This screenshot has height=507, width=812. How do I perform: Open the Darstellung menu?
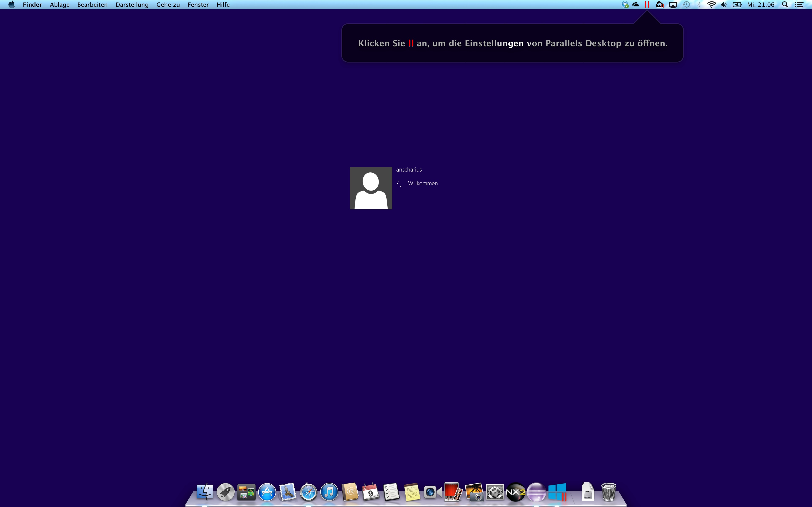point(132,5)
